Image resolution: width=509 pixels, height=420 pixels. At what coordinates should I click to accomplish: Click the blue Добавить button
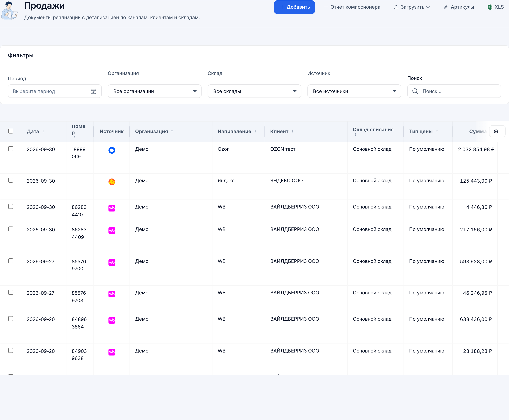(294, 7)
